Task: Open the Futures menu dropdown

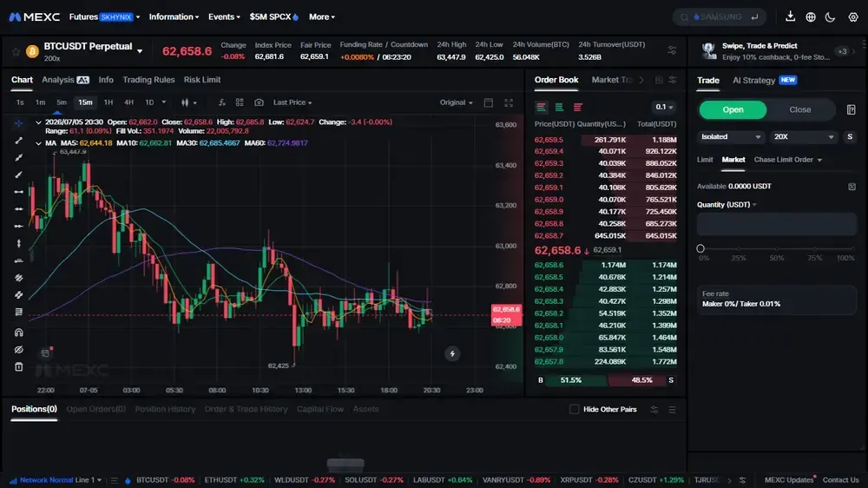Action: point(104,17)
